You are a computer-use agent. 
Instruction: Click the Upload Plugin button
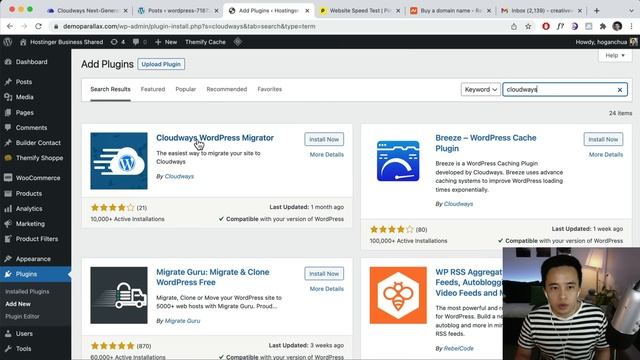[x=161, y=64]
